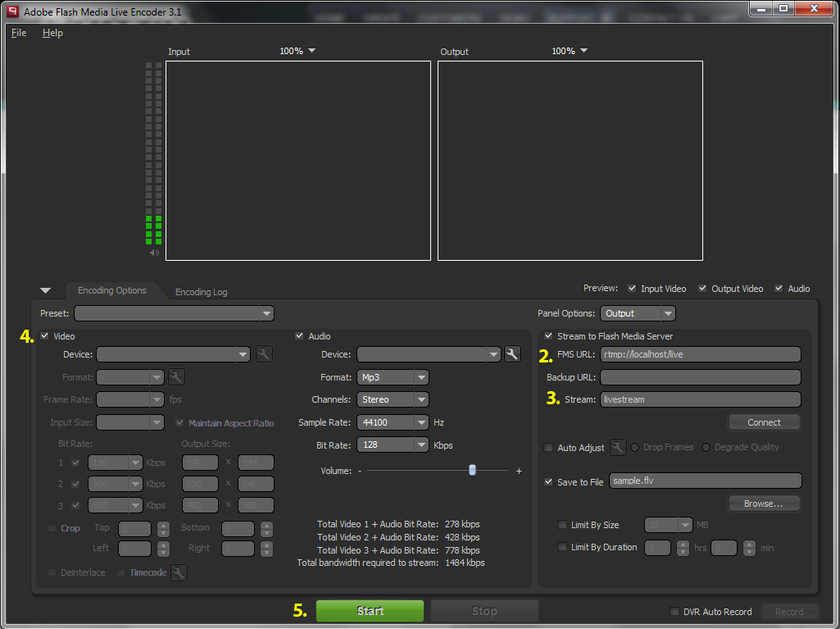Open the audio Device dropdown
The width and height of the screenshot is (840, 629).
tap(429, 354)
